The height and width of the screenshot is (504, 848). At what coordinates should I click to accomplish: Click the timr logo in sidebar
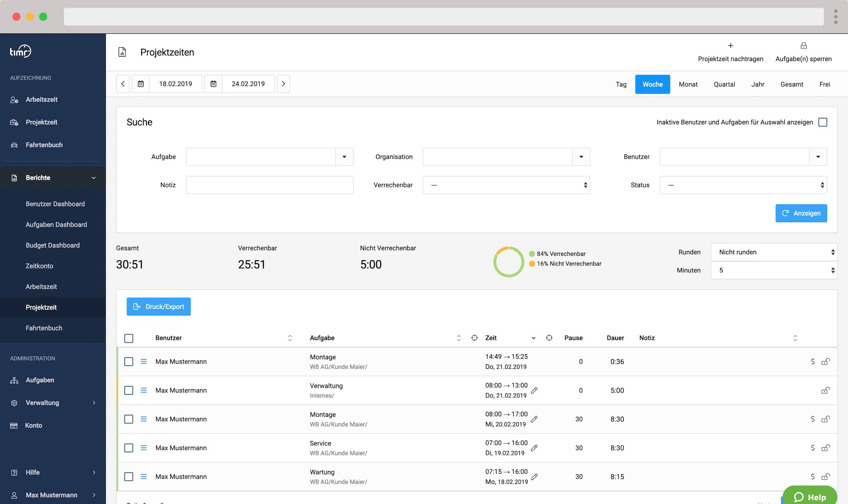[x=21, y=51]
